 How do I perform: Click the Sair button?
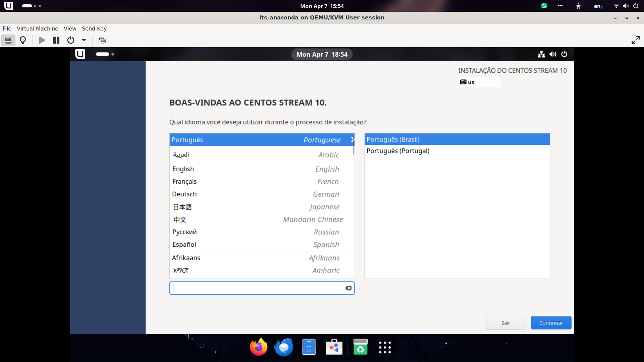505,322
